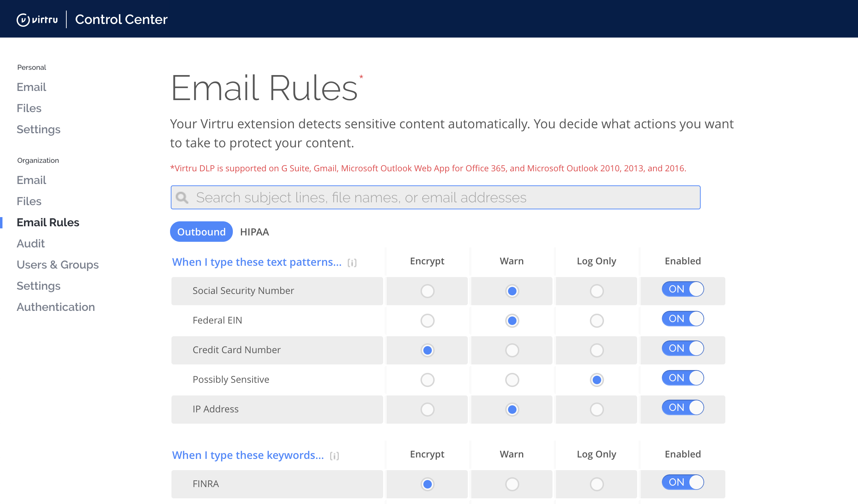Screen dimensions: 858x504
Task: Open info icon beside text patterns heading
Action: [352, 263]
